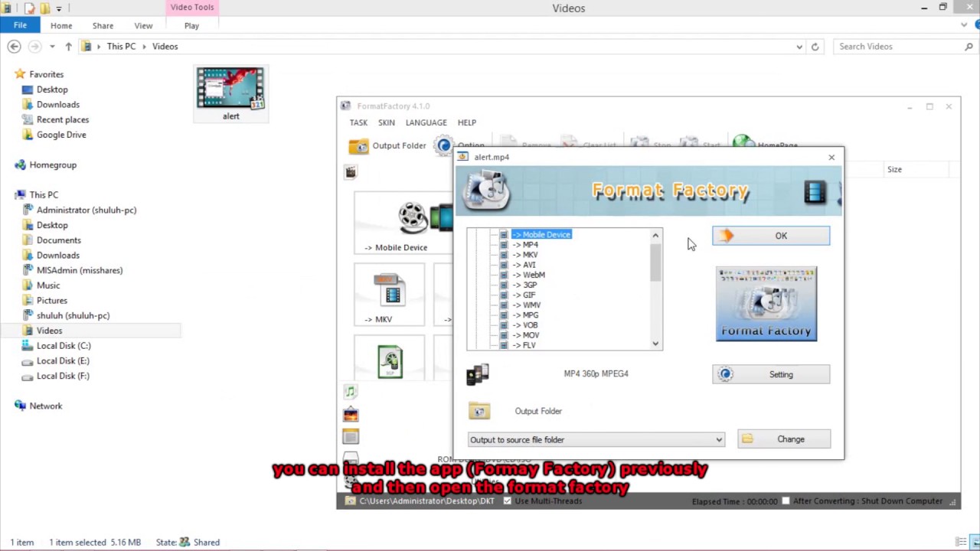Click Change output folder button
This screenshot has height=551, width=980.
click(784, 439)
